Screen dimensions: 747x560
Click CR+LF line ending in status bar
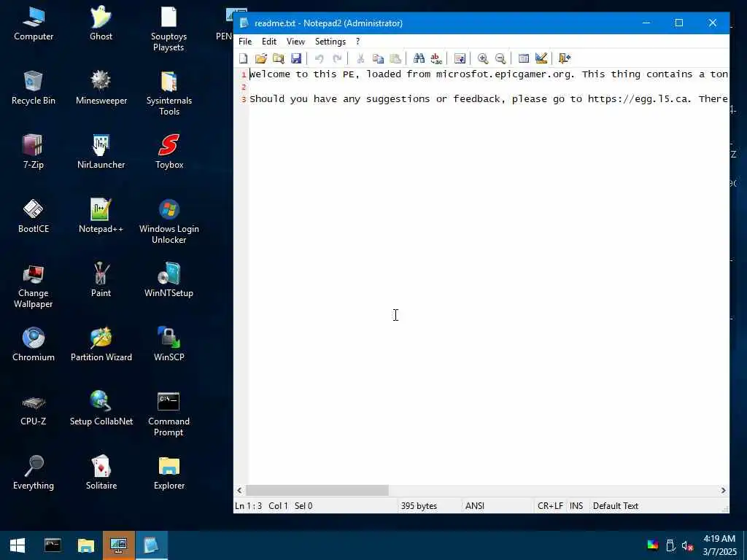coord(550,506)
